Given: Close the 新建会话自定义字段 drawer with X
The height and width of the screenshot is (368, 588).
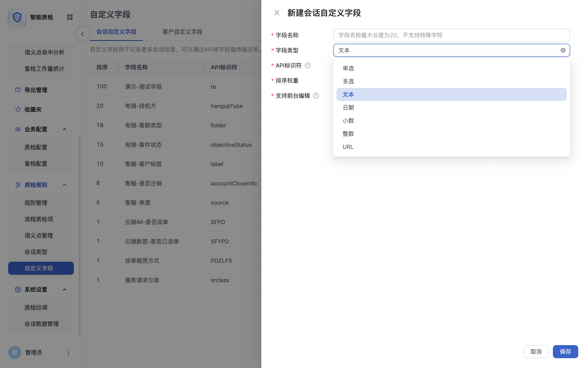Looking at the screenshot, I should [x=277, y=13].
